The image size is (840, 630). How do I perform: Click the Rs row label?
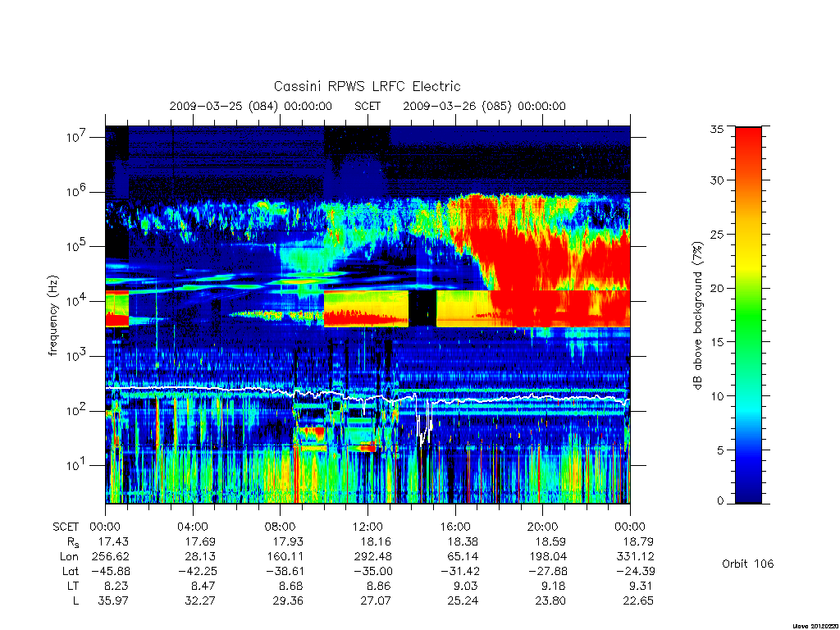click(x=71, y=543)
